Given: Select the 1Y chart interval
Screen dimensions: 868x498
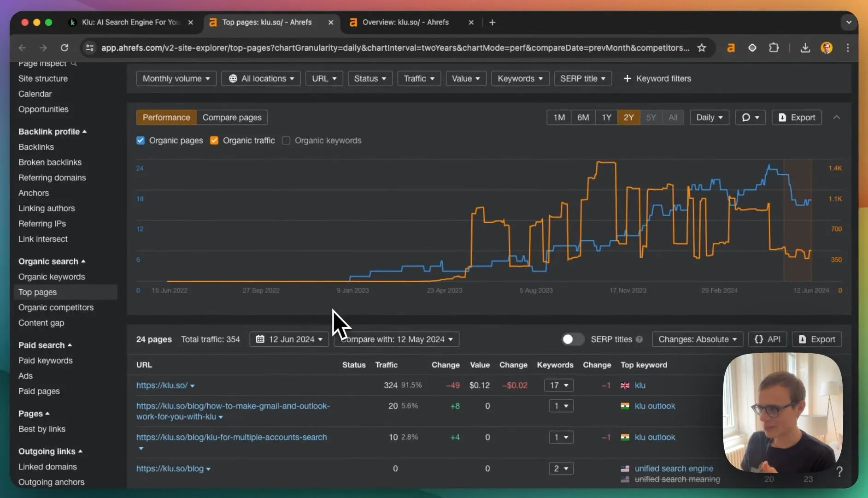Looking at the screenshot, I should [x=606, y=118].
